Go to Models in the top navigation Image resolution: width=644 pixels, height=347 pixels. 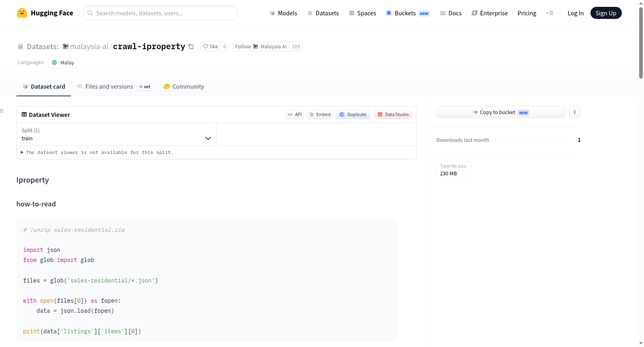tap(283, 13)
